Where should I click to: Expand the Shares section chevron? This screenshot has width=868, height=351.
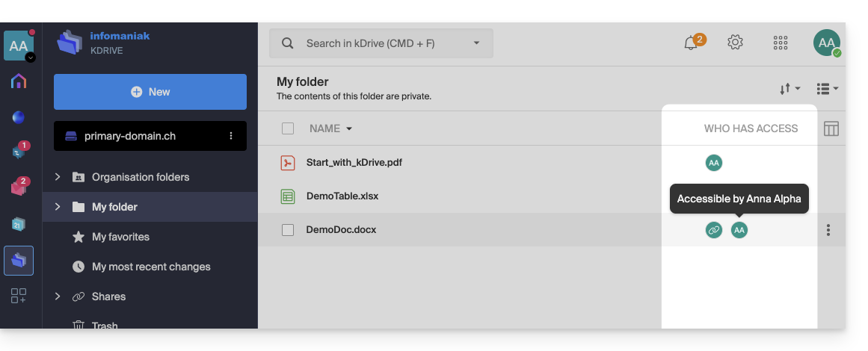click(58, 296)
